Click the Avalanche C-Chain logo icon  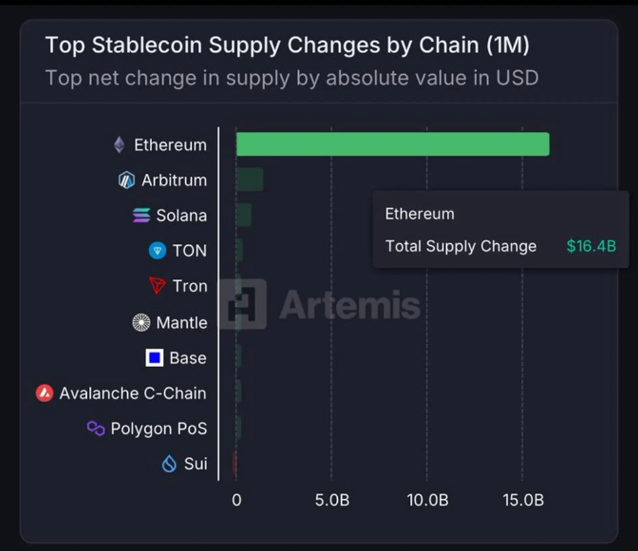44,393
